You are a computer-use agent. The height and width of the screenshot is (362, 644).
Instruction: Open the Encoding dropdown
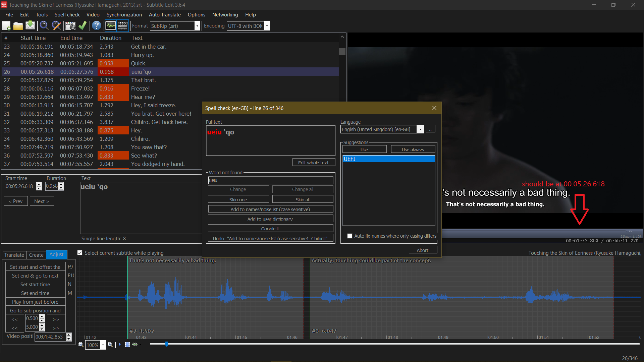[x=267, y=26]
